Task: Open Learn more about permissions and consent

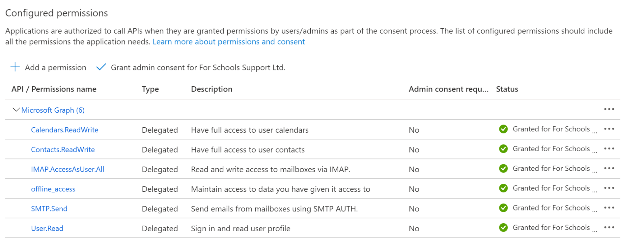Action: coord(229,42)
